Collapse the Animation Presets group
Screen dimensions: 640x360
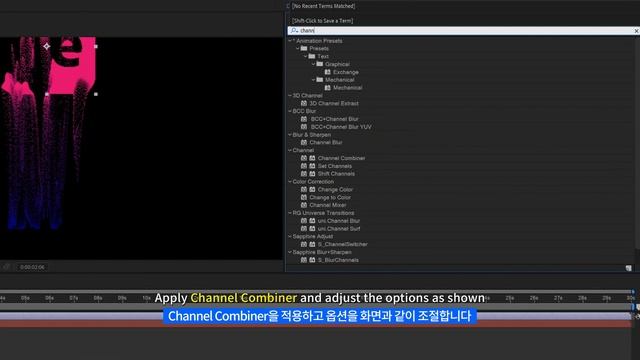(x=290, y=41)
